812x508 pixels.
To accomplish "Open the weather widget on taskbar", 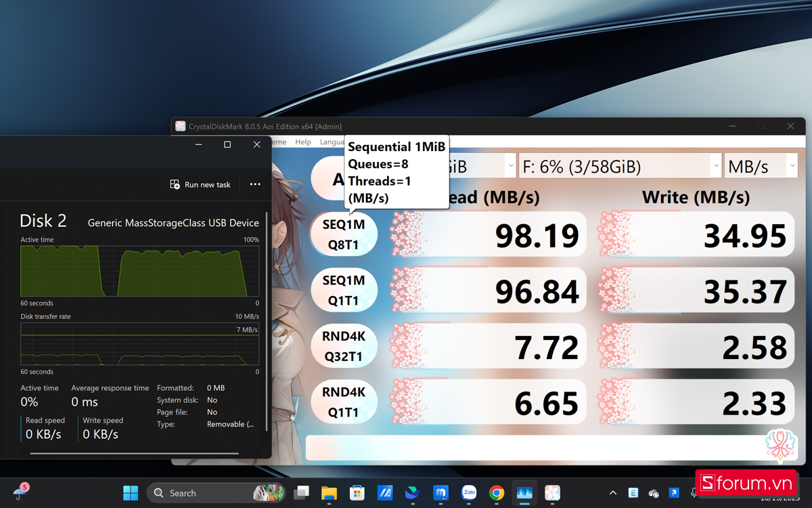I will 20,492.
